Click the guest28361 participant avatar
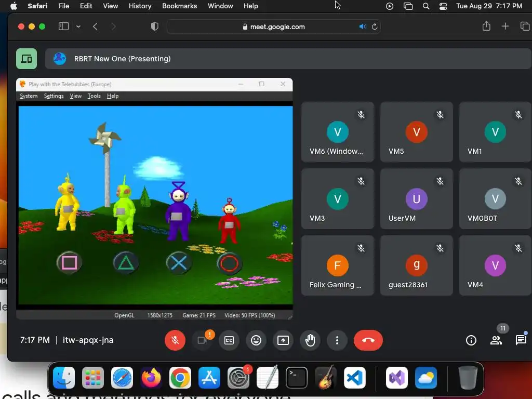The width and height of the screenshot is (532, 399). click(417, 265)
